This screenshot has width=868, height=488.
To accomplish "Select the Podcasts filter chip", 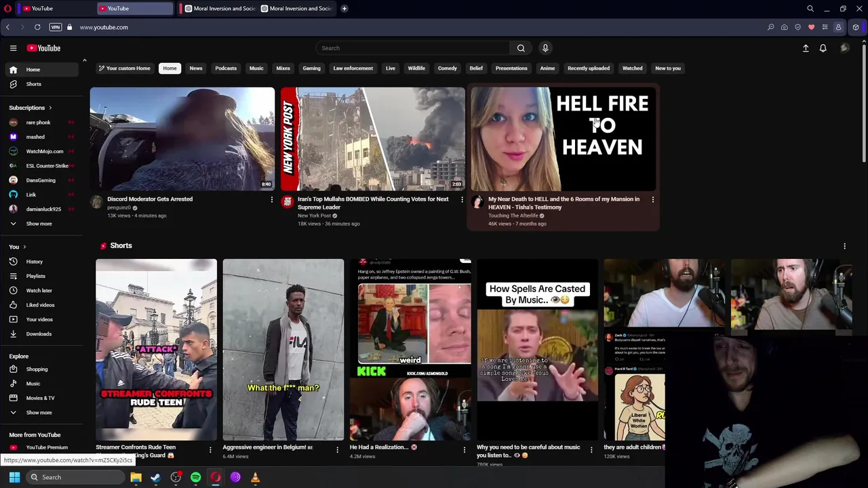I will tap(226, 68).
